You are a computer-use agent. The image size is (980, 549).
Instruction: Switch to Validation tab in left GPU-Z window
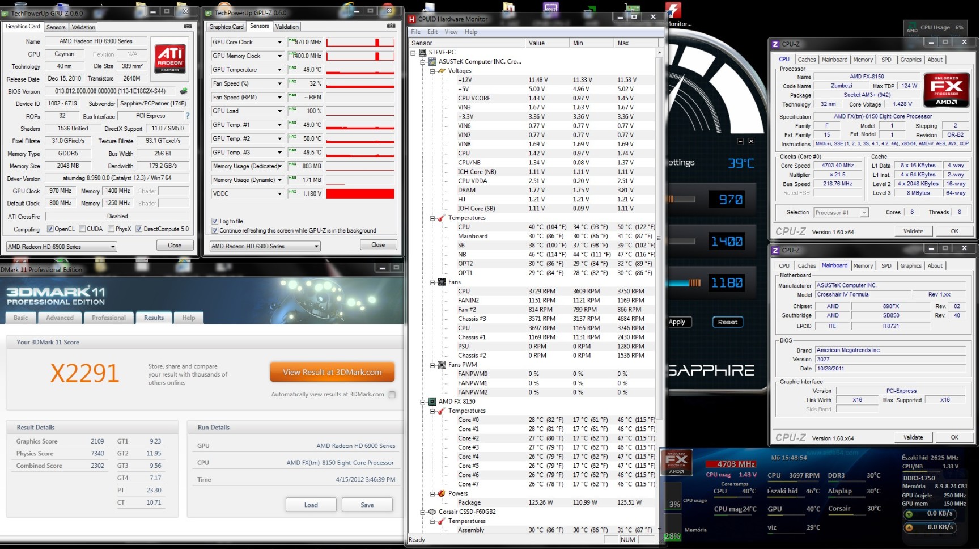pos(83,27)
